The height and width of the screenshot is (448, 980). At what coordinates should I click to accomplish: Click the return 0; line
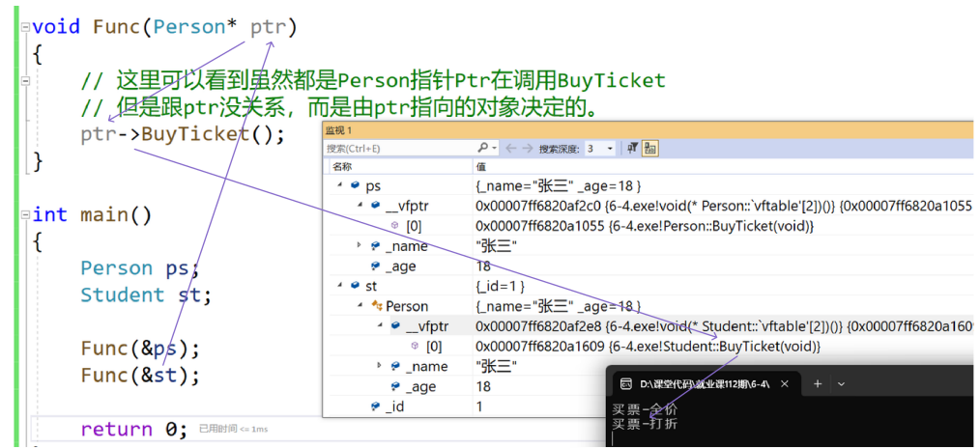pos(133,429)
